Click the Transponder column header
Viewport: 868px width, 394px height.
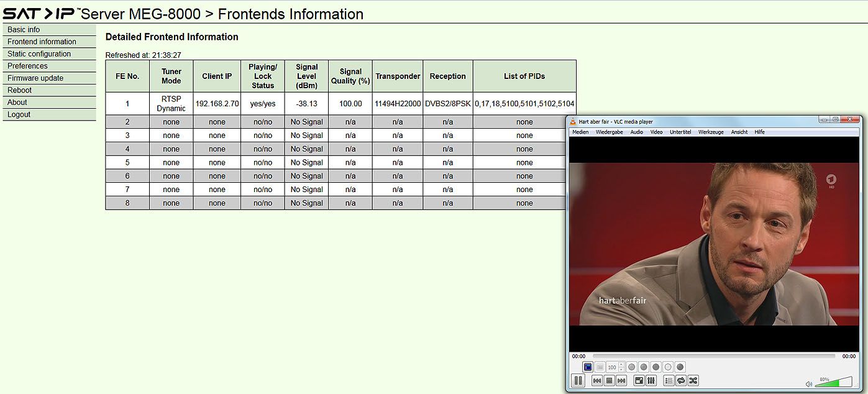398,76
